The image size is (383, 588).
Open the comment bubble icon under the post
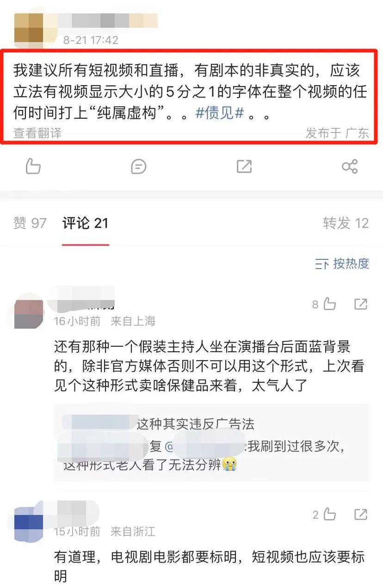pos(139,166)
